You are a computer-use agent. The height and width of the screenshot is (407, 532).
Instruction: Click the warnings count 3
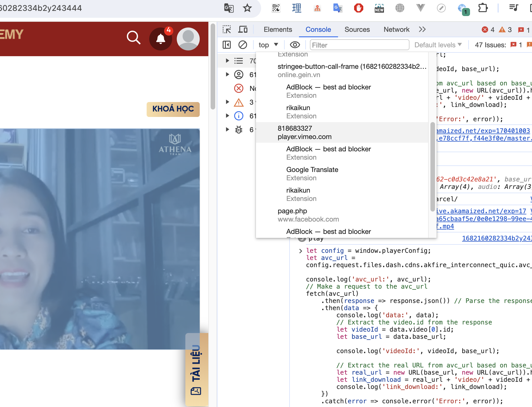coord(505,30)
